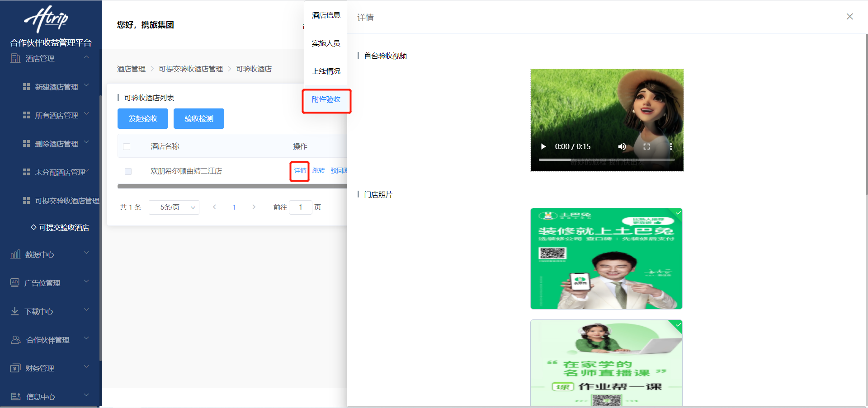Click the 酒店管理 building icon
This screenshot has height=408, width=868.
tap(15, 58)
